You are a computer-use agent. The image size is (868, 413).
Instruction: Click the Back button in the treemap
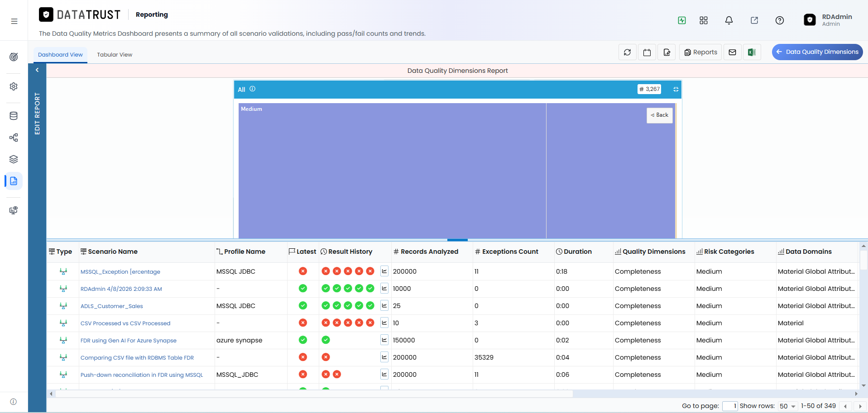pyautogui.click(x=660, y=115)
